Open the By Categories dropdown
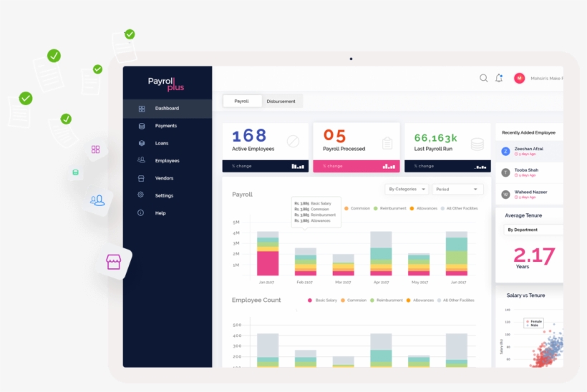The height and width of the screenshot is (392, 587). pos(407,190)
